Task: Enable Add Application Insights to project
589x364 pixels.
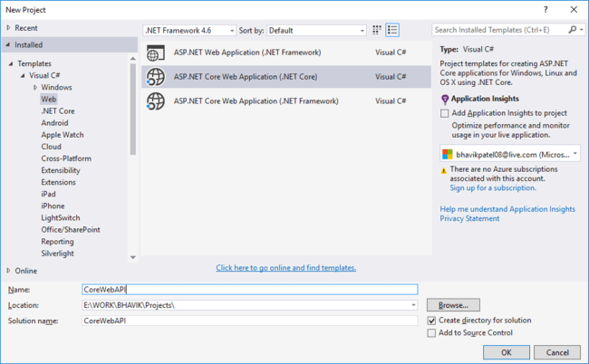Action: [x=445, y=113]
